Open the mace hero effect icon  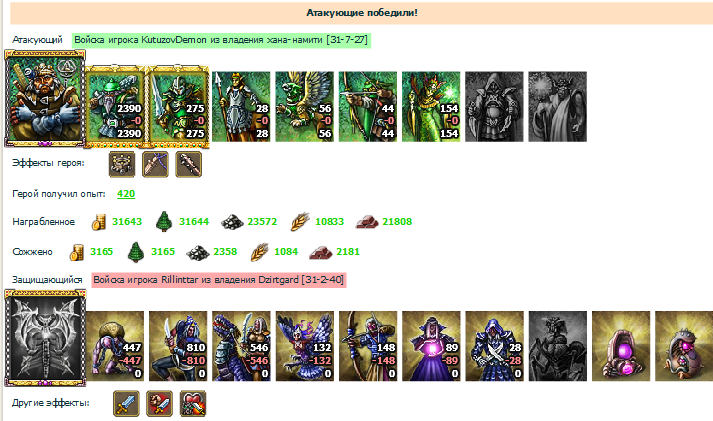[189, 164]
